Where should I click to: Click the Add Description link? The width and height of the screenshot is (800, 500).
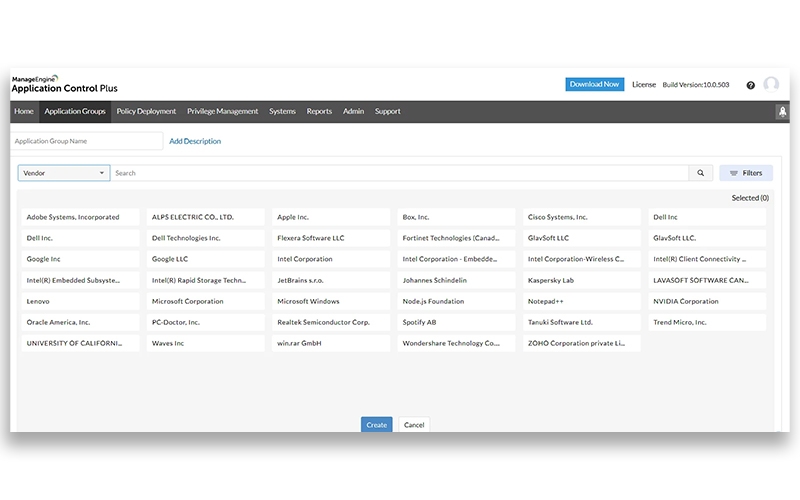195,141
